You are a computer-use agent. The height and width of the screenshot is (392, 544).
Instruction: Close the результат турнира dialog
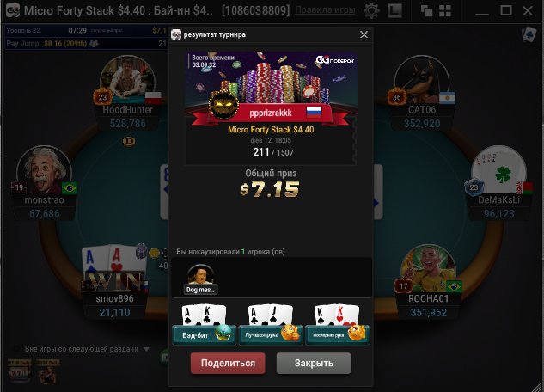(x=364, y=34)
